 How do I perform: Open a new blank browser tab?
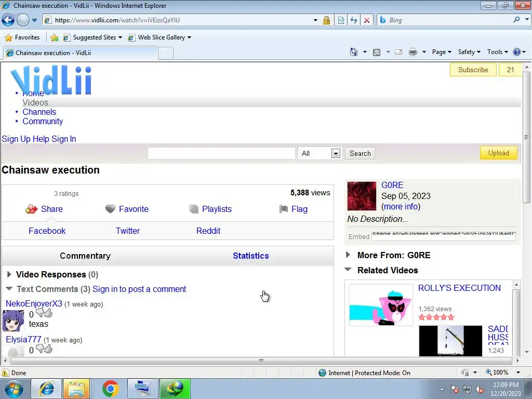(166, 54)
